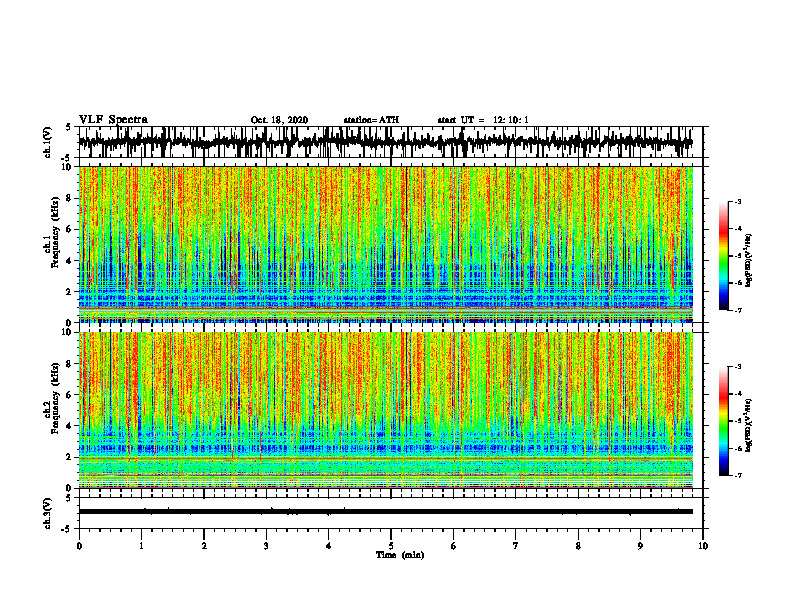Click the ch.2 color scale log(PSD) label
The width and height of the screenshot is (792, 612).
(x=749, y=425)
